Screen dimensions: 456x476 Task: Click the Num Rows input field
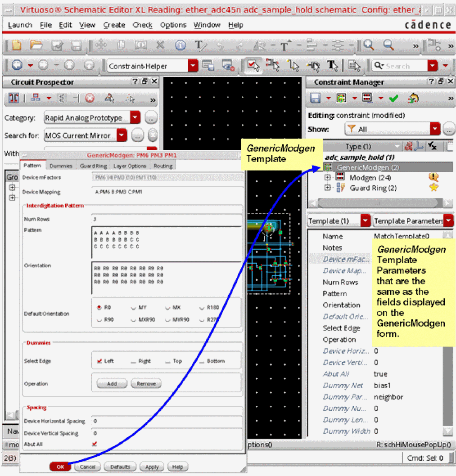(167, 219)
